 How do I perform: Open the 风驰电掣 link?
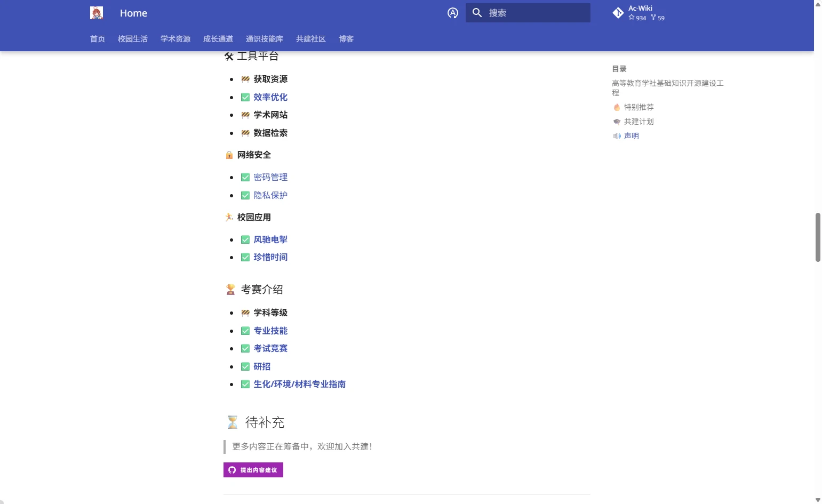[270, 239]
